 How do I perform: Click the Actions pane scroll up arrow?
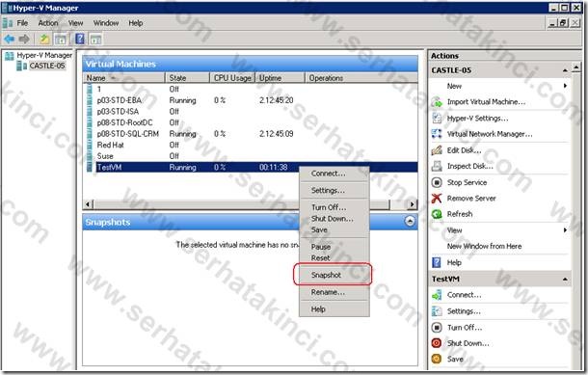576,68
